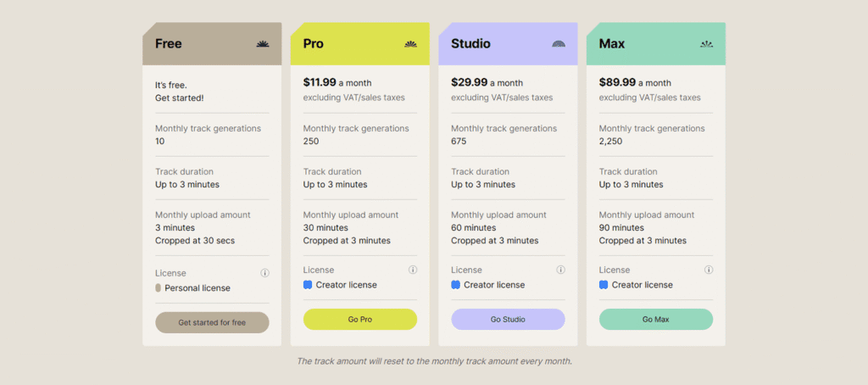Select the Free plan header
868x385 pixels.
(212, 44)
